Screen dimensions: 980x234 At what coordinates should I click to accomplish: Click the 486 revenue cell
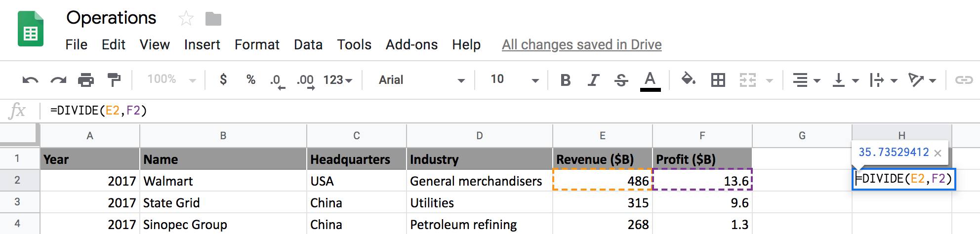603,181
